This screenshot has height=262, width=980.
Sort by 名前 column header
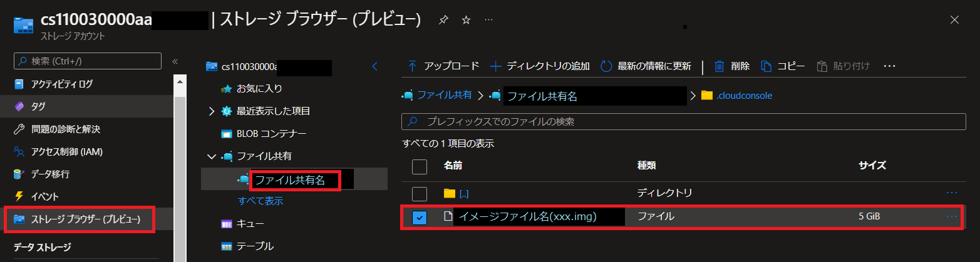point(453,166)
